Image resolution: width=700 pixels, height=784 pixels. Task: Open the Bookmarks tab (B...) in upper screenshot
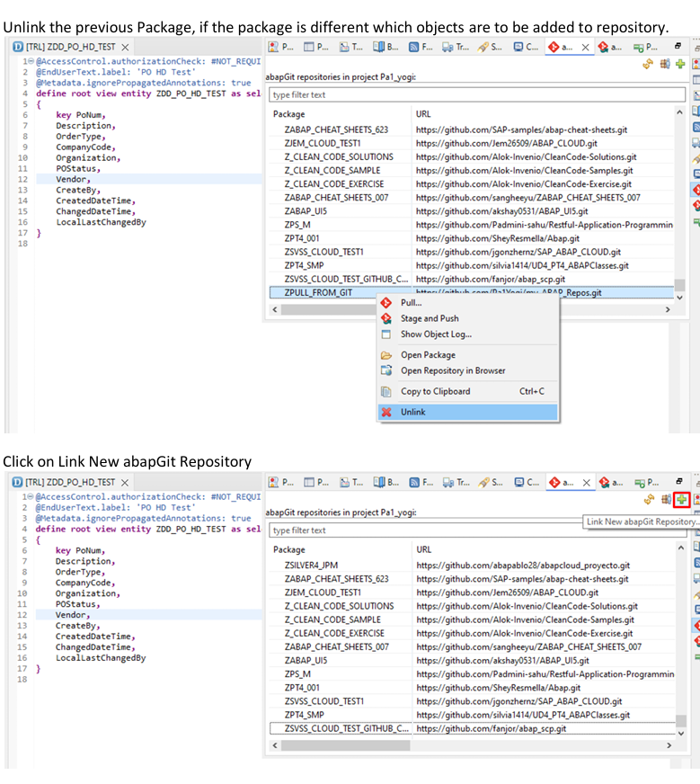click(x=385, y=47)
